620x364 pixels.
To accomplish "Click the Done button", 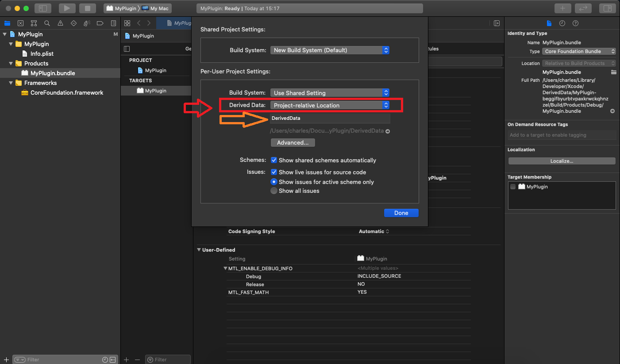I will (401, 213).
